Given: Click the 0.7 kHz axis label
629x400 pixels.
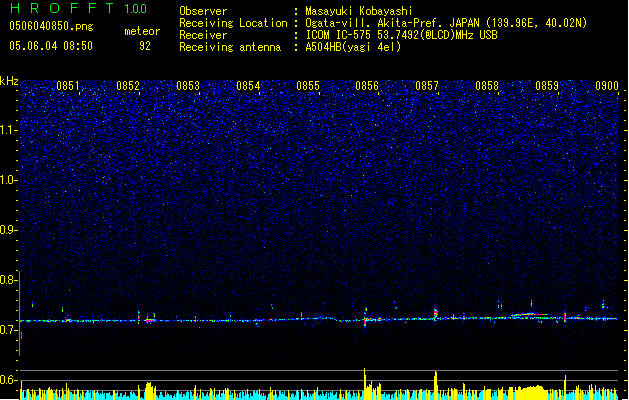Looking at the screenshot, I should click(9, 330).
